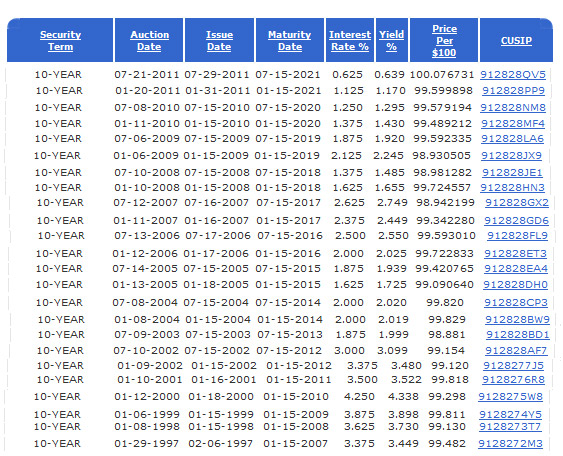Viewport: 563px width, 456px height.
Task: Select price value 100.076731
Action: click(x=442, y=75)
